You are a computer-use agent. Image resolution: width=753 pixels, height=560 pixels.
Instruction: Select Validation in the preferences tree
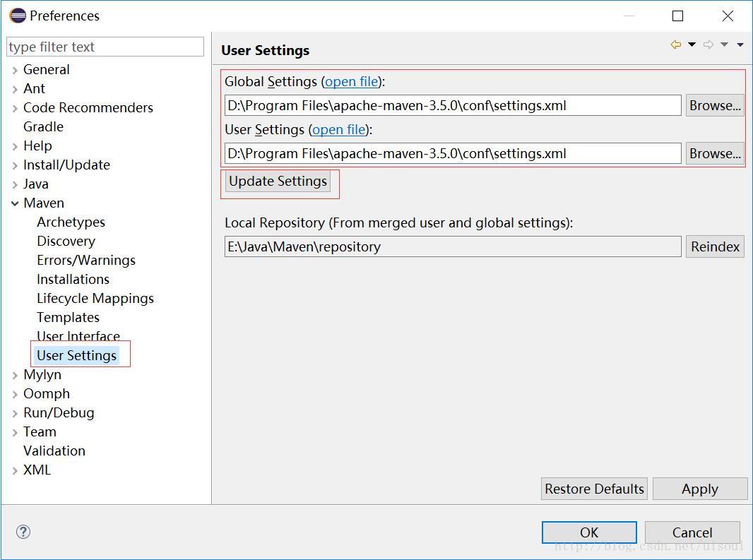tap(54, 451)
